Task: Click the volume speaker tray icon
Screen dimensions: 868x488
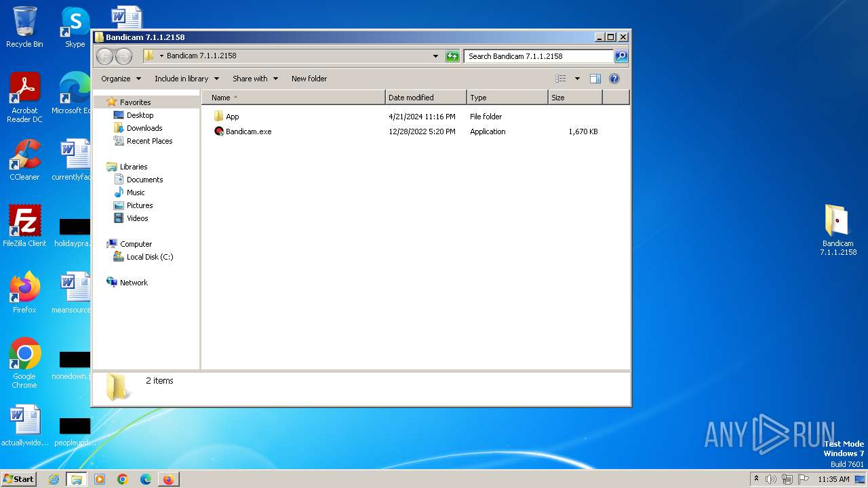Action: pos(771,479)
